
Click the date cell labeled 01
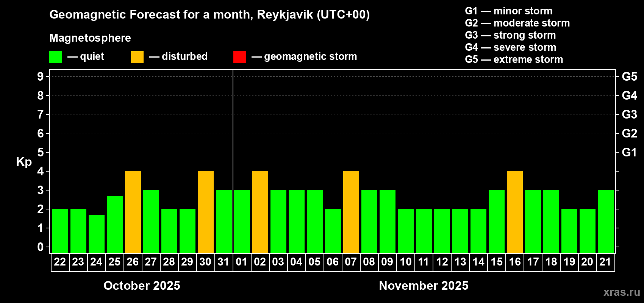(242, 262)
